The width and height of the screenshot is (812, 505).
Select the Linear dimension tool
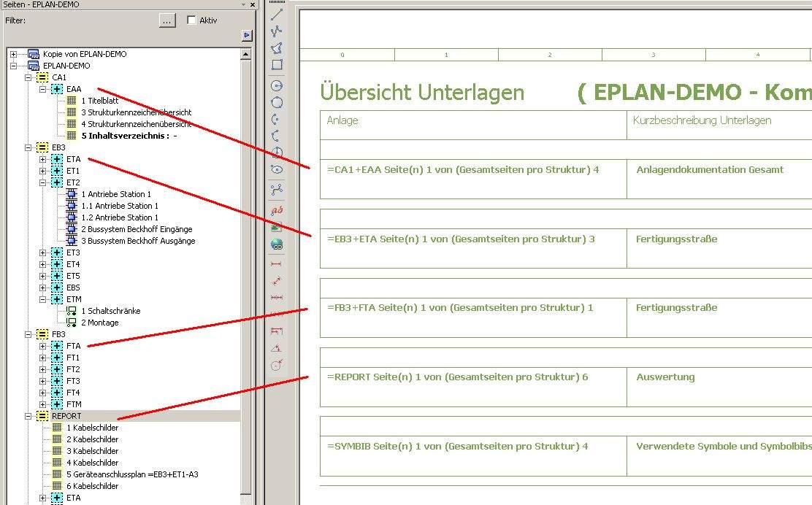pos(277,264)
